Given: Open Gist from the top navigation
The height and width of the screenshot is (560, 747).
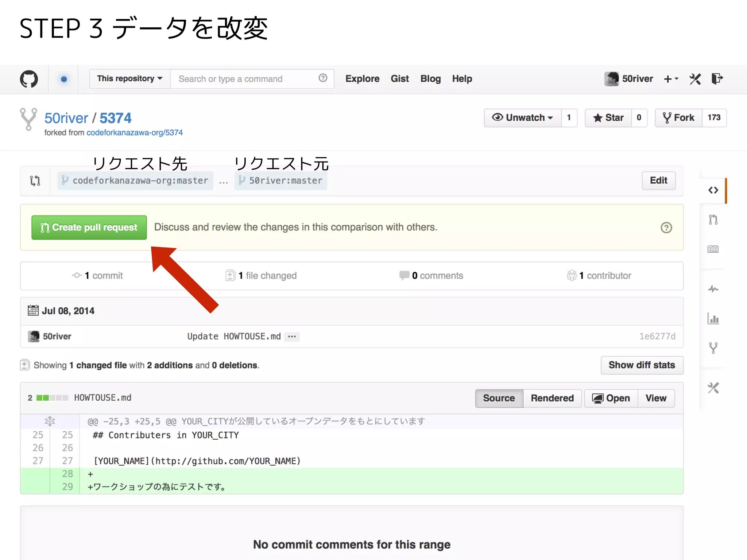Looking at the screenshot, I should [400, 79].
